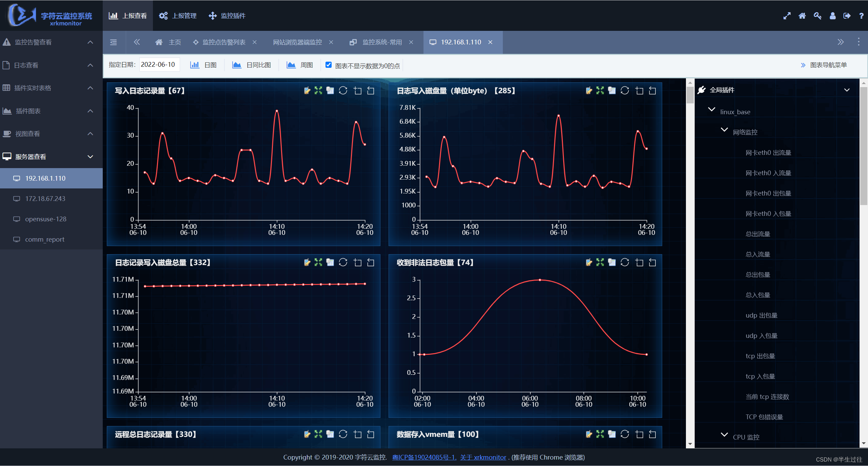Screen dimensions: 868x466
Task: Click the logout icon in the top header
Action: tap(847, 16)
